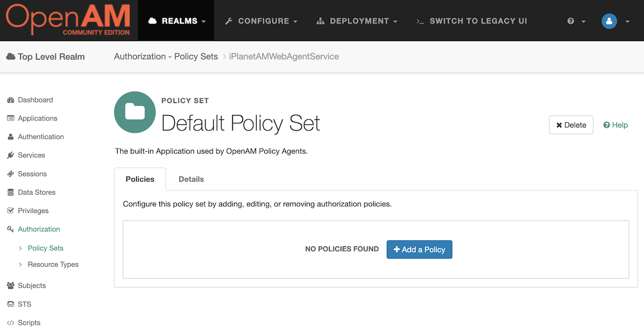Viewport: 644px width, 329px height.
Task: Expand the help menu caret in navbar
Action: [x=583, y=21]
